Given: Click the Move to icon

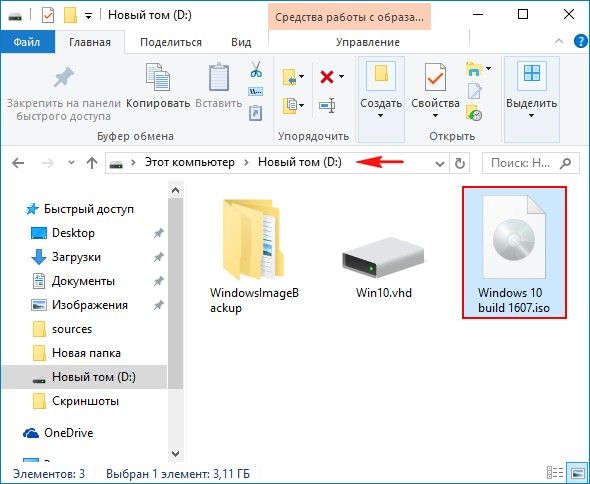Looking at the screenshot, I should (x=290, y=77).
